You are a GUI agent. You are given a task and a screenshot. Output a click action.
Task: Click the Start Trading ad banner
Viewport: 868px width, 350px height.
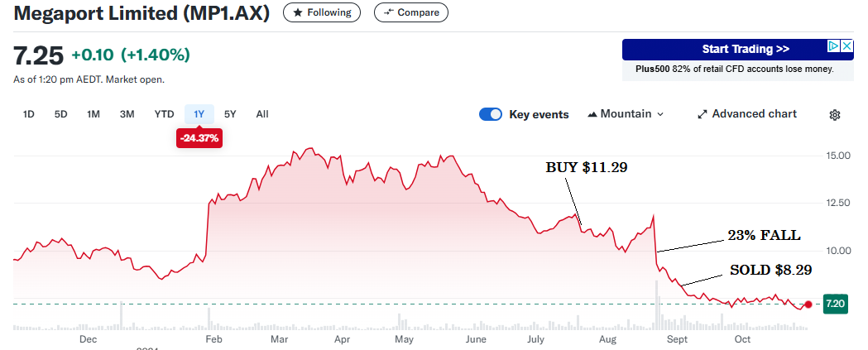tap(738, 50)
